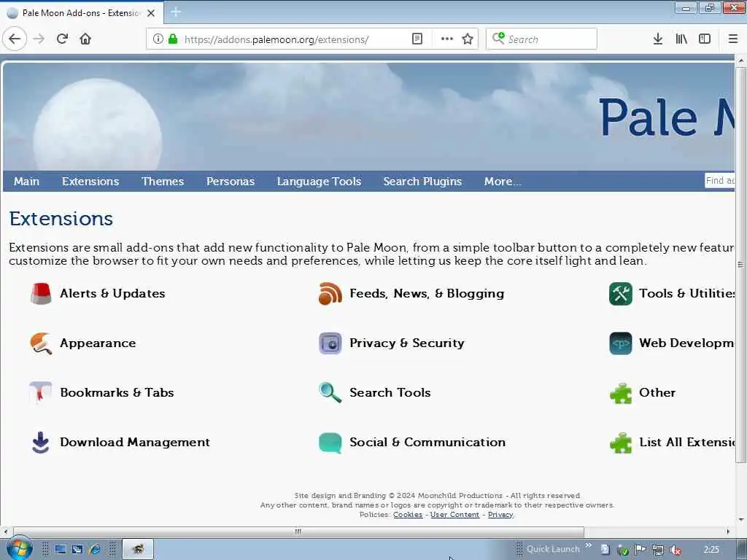Open the Web Development category

click(x=686, y=343)
